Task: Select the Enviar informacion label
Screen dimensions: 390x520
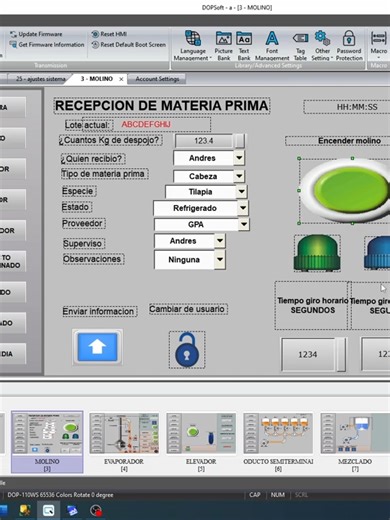Action: [99, 311]
